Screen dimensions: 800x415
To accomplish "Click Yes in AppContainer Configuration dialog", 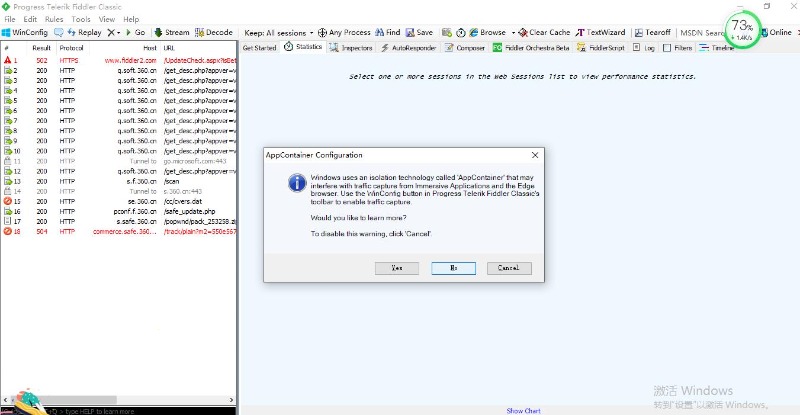I will pyautogui.click(x=397, y=268).
